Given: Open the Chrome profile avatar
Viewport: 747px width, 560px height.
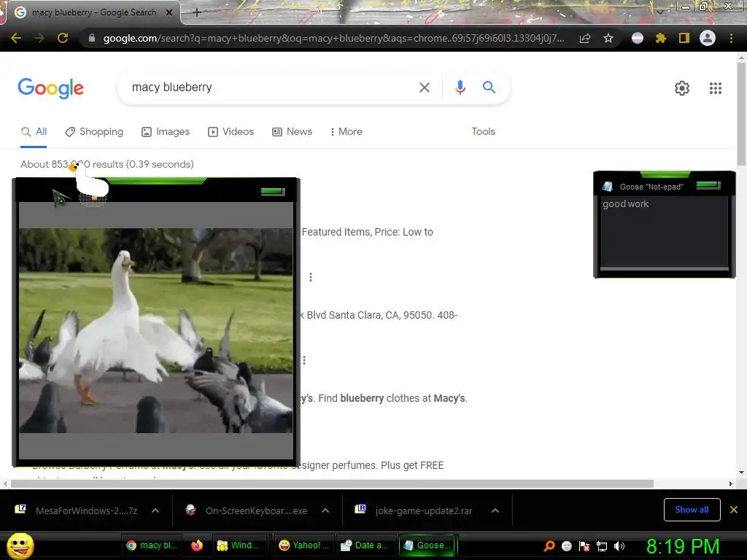Looking at the screenshot, I should tap(708, 38).
